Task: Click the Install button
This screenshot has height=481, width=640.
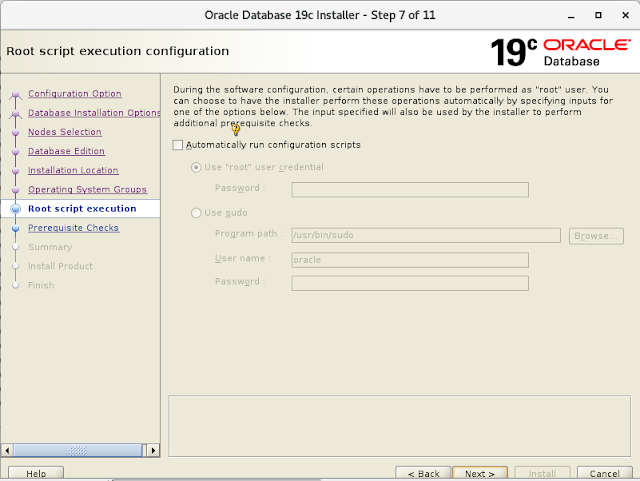Action: [542, 474]
